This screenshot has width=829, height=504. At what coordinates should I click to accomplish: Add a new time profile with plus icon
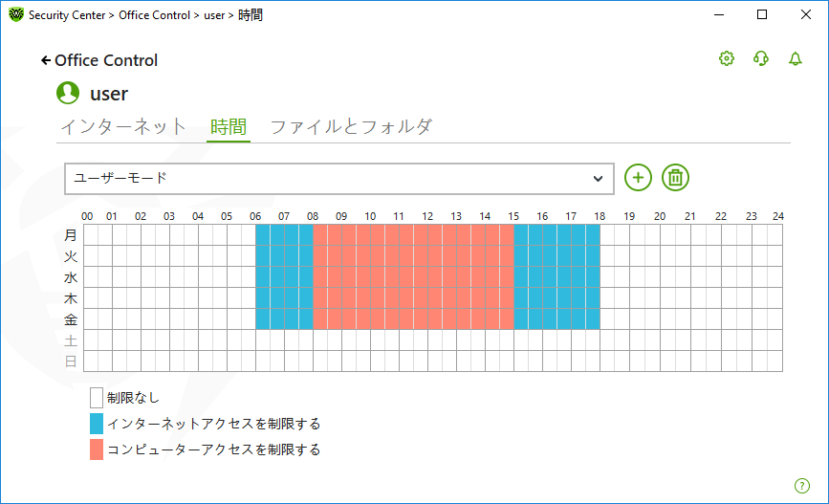coord(638,178)
